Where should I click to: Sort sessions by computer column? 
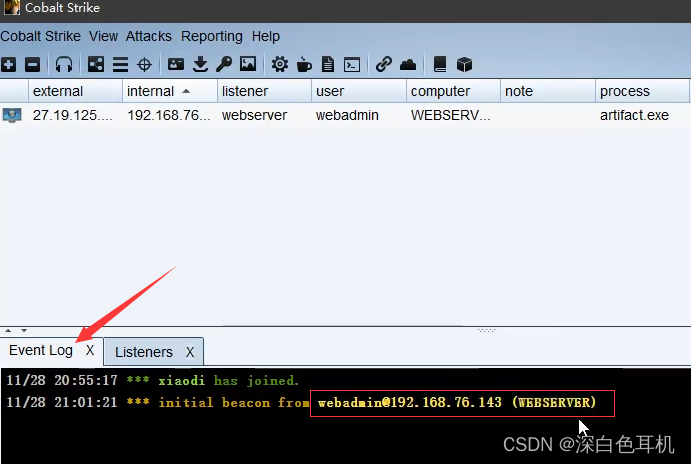click(x=453, y=91)
